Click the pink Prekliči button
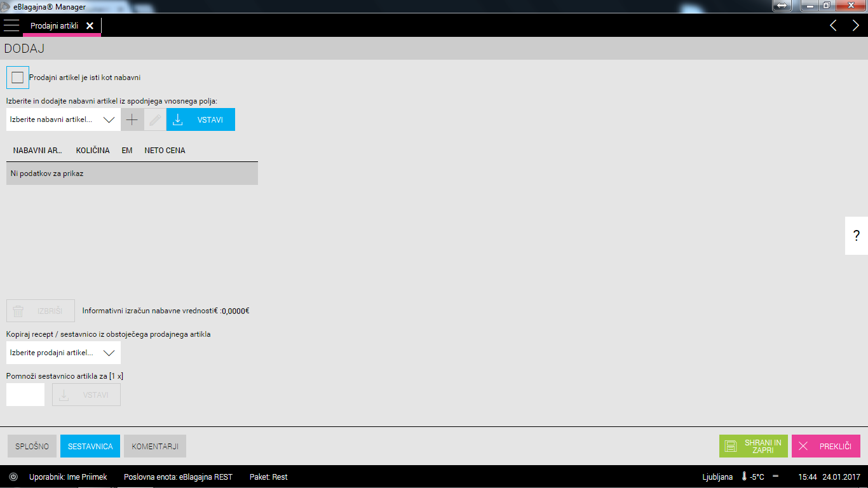 (x=825, y=446)
